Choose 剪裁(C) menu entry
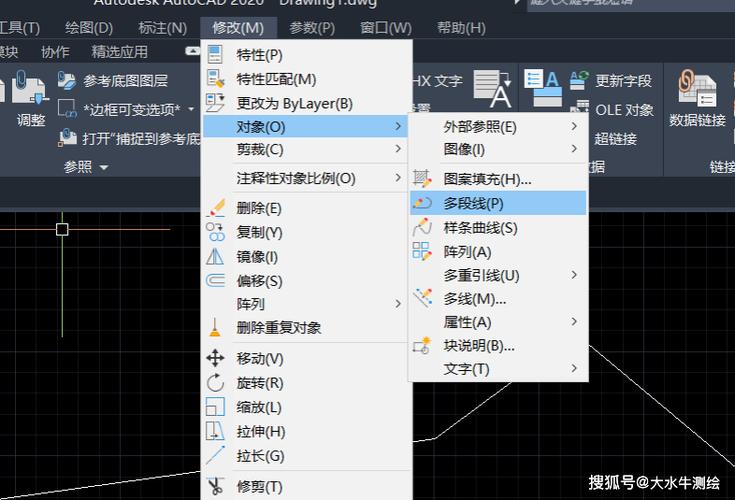The height and width of the screenshot is (500, 735). pos(307,149)
